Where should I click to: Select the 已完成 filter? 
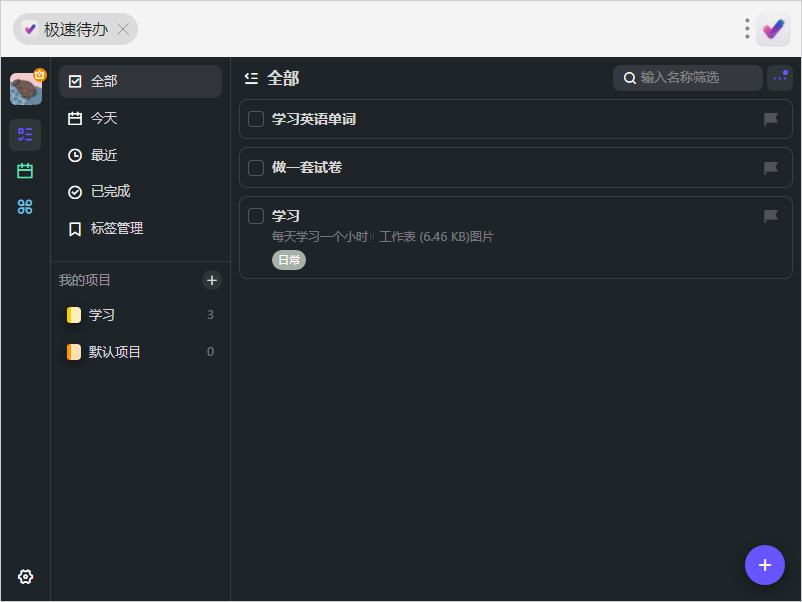coord(140,192)
